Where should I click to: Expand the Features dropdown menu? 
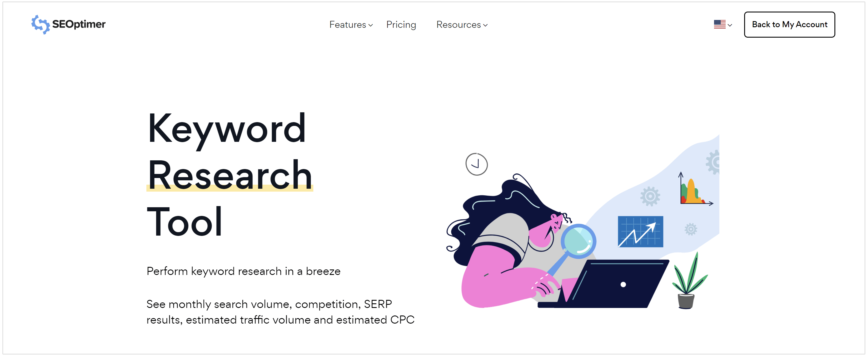click(350, 24)
